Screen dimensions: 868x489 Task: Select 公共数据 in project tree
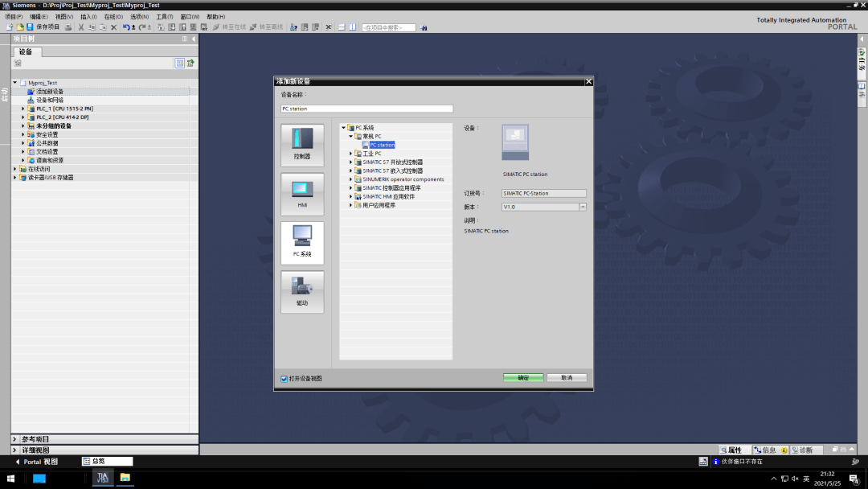[x=47, y=143]
